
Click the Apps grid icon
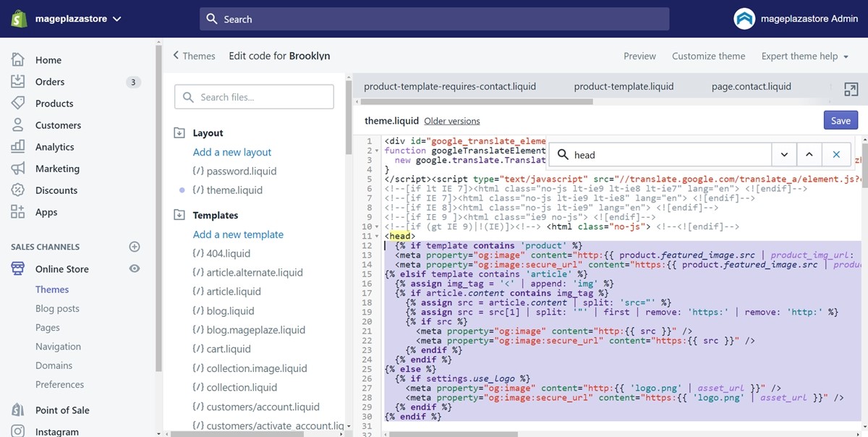click(18, 211)
